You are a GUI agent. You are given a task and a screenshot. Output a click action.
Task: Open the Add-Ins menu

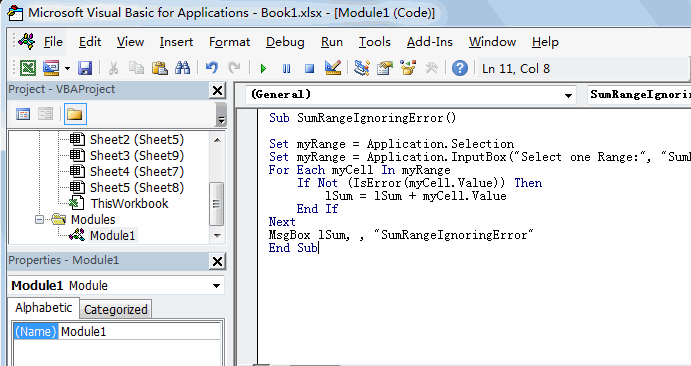[430, 42]
